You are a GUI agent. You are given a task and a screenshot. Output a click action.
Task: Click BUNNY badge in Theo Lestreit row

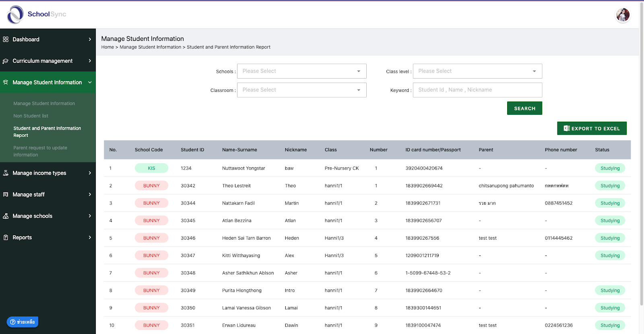[151, 186]
